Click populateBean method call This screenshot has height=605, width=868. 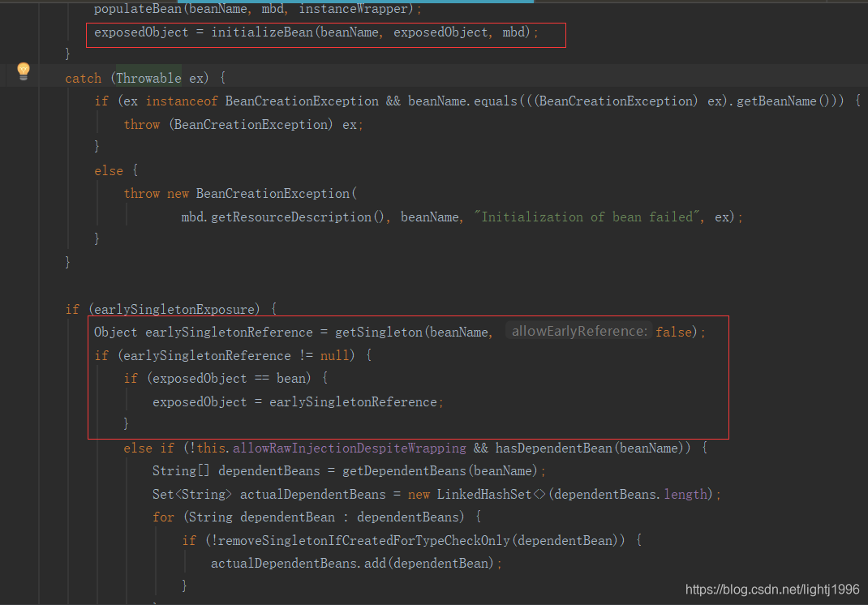tap(138, 8)
